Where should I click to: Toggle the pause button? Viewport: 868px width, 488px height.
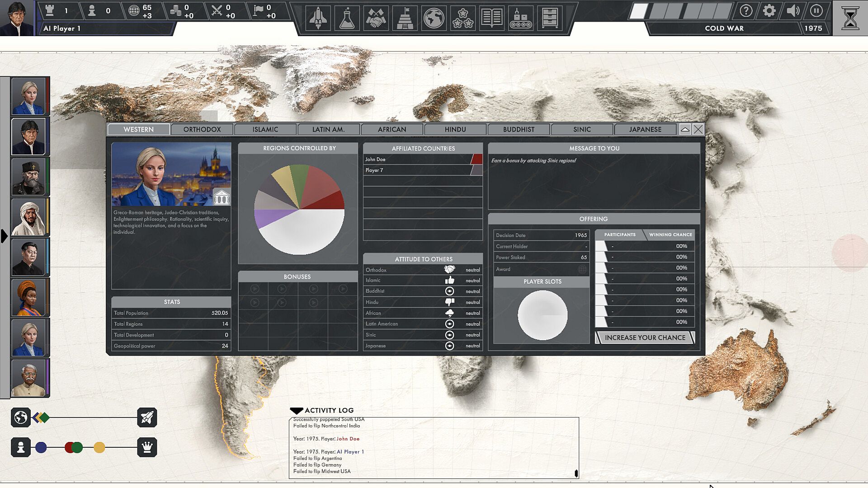[x=816, y=11]
